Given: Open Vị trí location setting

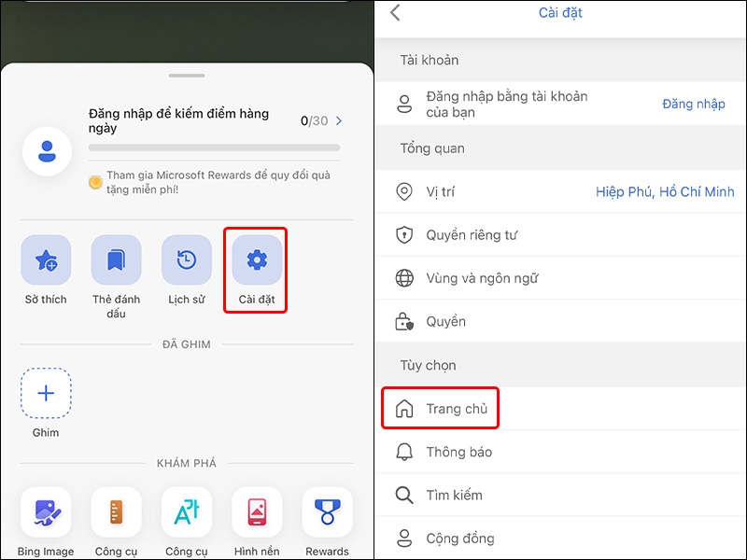Looking at the screenshot, I should pyautogui.click(x=561, y=192).
